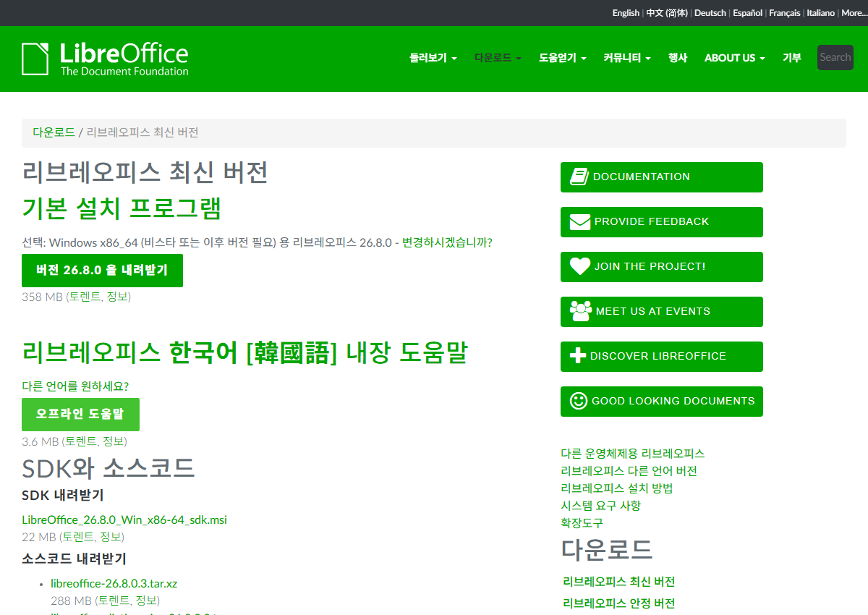The height and width of the screenshot is (615, 868).
Task: Switch language to Español
Action: 747,13
